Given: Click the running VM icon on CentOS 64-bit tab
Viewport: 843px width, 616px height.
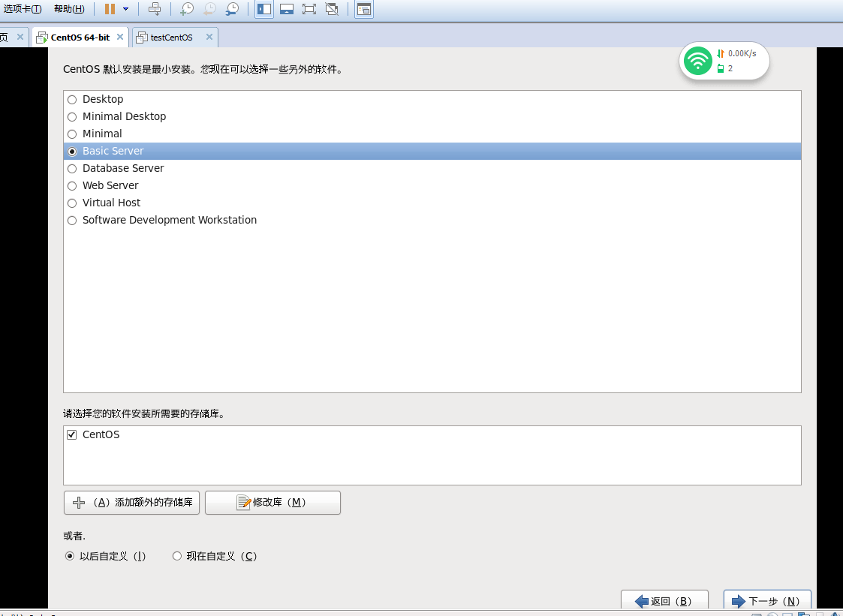Looking at the screenshot, I should tap(42, 37).
